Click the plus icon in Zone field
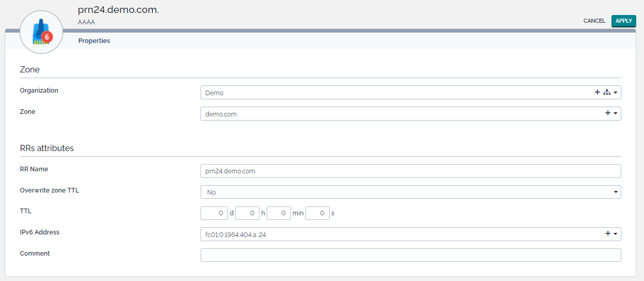Viewport: 644px width, 281px height. point(608,113)
